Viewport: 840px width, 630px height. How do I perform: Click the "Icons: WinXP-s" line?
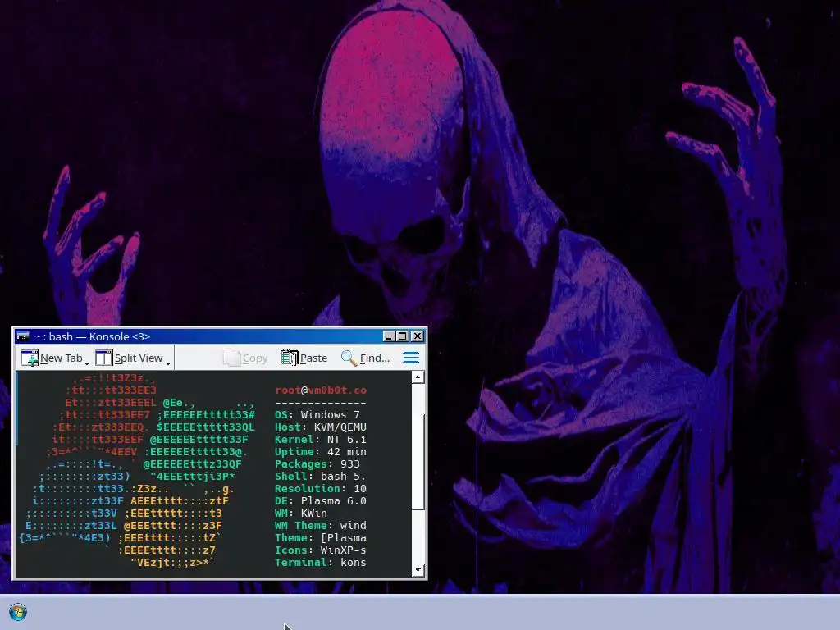pyautogui.click(x=321, y=550)
